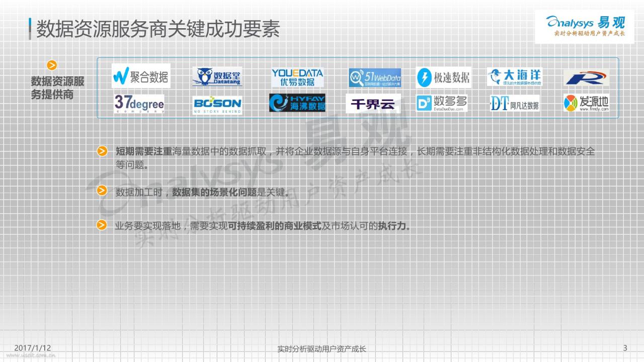The width and height of the screenshot is (644, 362).
Task: Click the 聚合数据 logo
Action: (x=141, y=76)
